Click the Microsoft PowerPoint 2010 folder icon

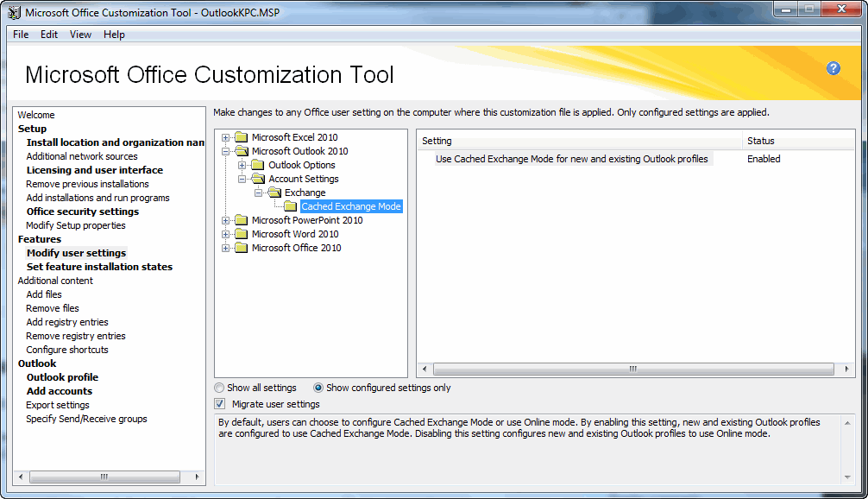pyautogui.click(x=242, y=220)
